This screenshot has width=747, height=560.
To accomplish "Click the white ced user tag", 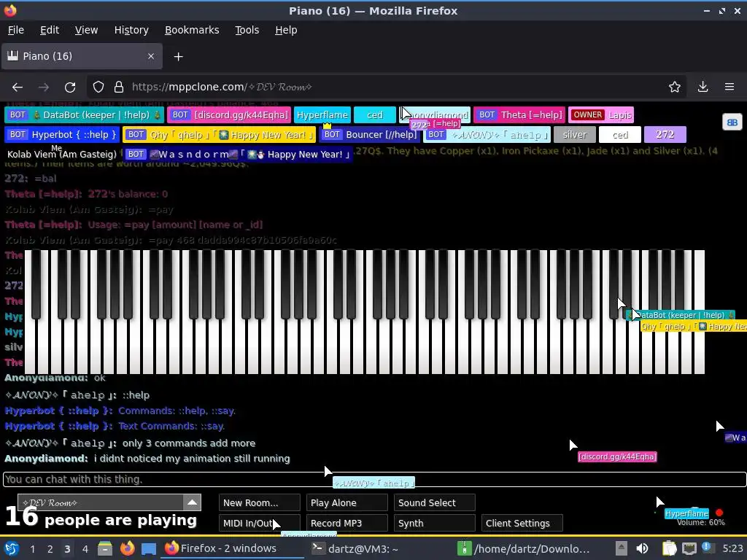I will coord(620,135).
